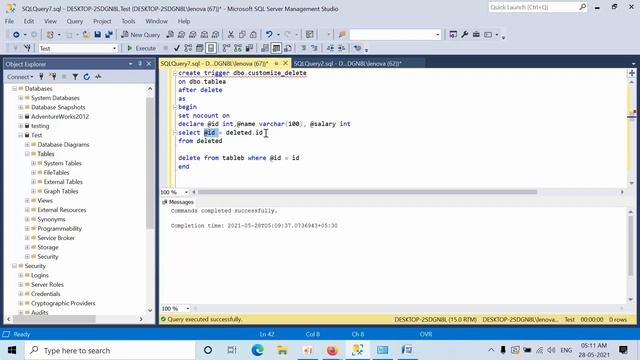Click the Quick Launch search field
Image resolution: width=640 pixels, height=360 pixels.
tap(538, 7)
